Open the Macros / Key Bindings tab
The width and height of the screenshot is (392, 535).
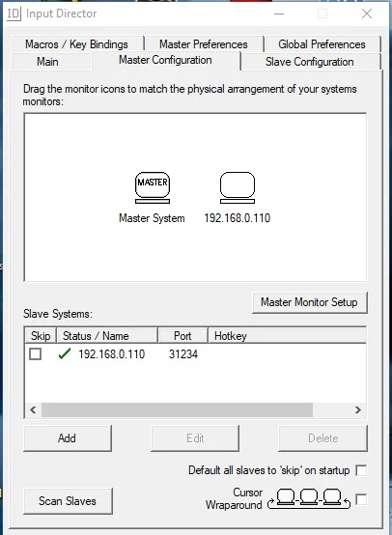click(77, 44)
